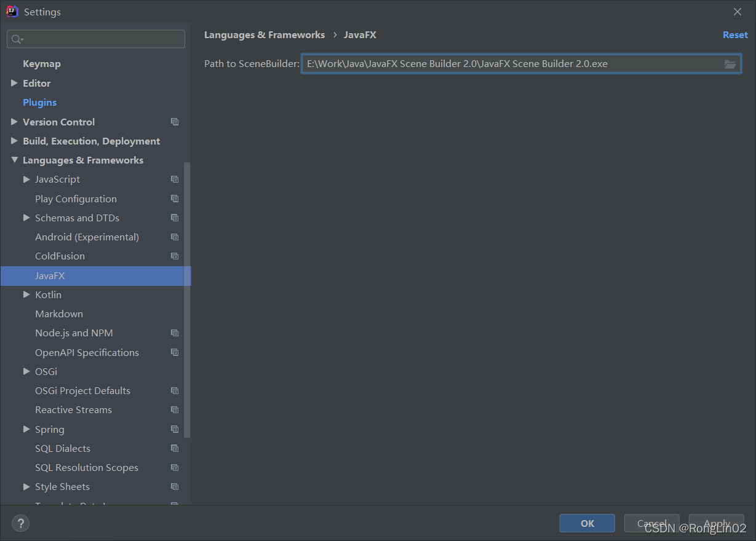Click the search magnifier icon
Image resolution: width=756 pixels, height=541 pixels.
[17, 39]
